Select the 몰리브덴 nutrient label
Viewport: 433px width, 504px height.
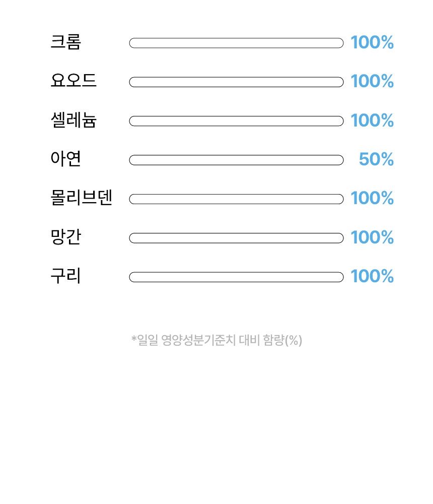82,198
